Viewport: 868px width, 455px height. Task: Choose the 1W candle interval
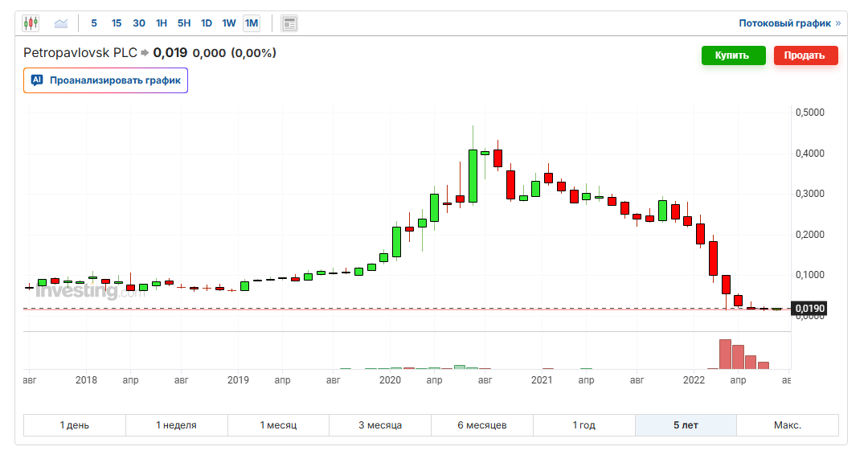coord(228,23)
